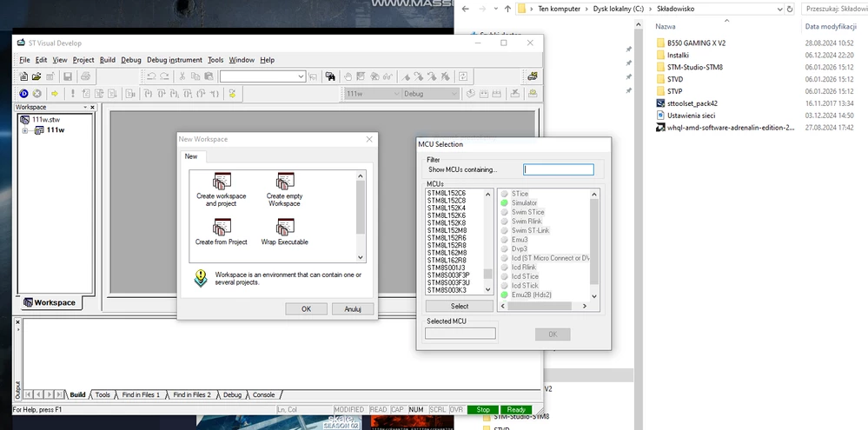Open the 111w project selector dropdown
Viewport: 868px width, 430px height.
(396, 94)
